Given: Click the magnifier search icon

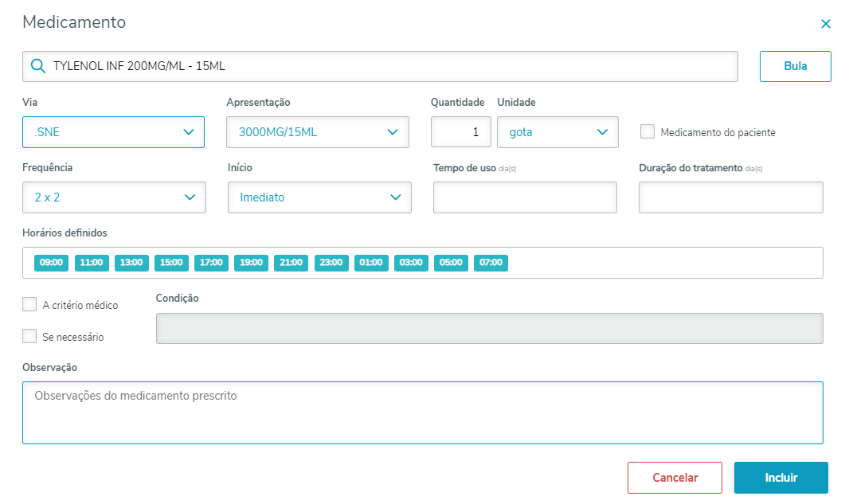Looking at the screenshot, I should 38,66.
